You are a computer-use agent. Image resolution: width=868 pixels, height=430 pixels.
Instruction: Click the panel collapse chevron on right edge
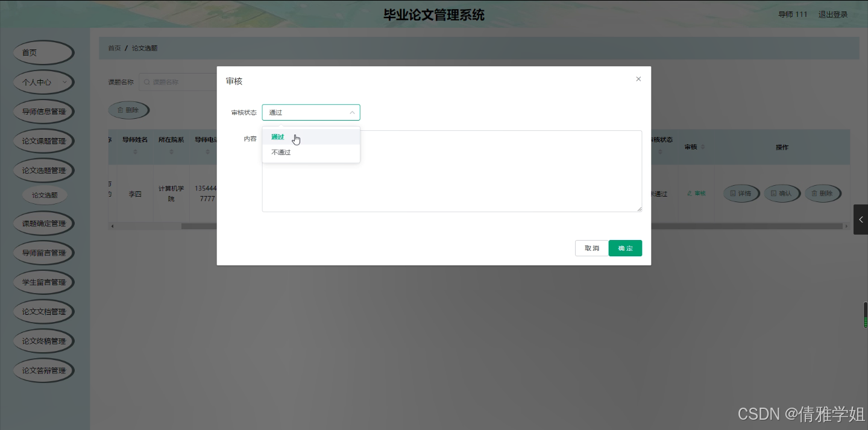(861, 220)
